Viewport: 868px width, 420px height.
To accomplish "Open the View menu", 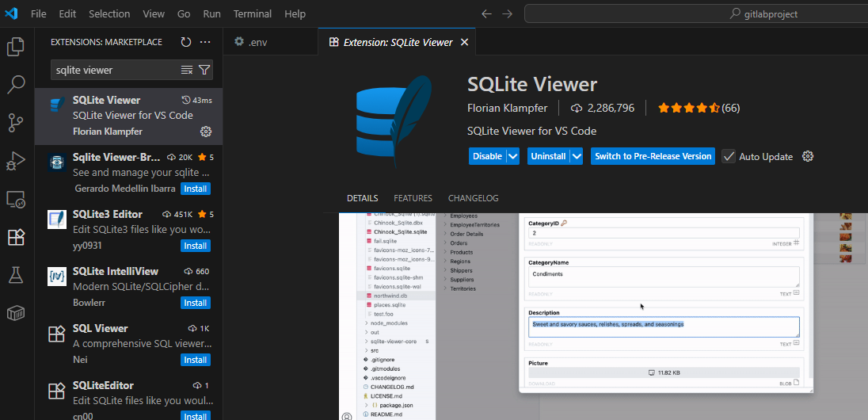I will pyautogui.click(x=154, y=13).
